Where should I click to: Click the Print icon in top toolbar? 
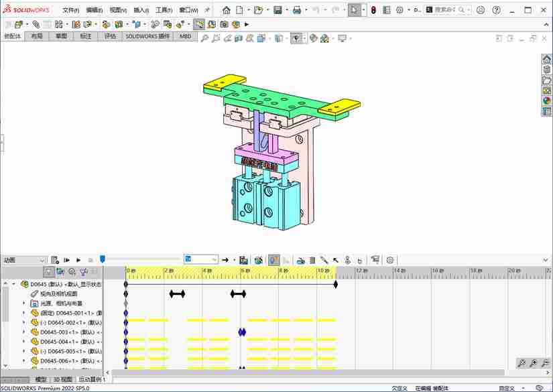(297, 10)
